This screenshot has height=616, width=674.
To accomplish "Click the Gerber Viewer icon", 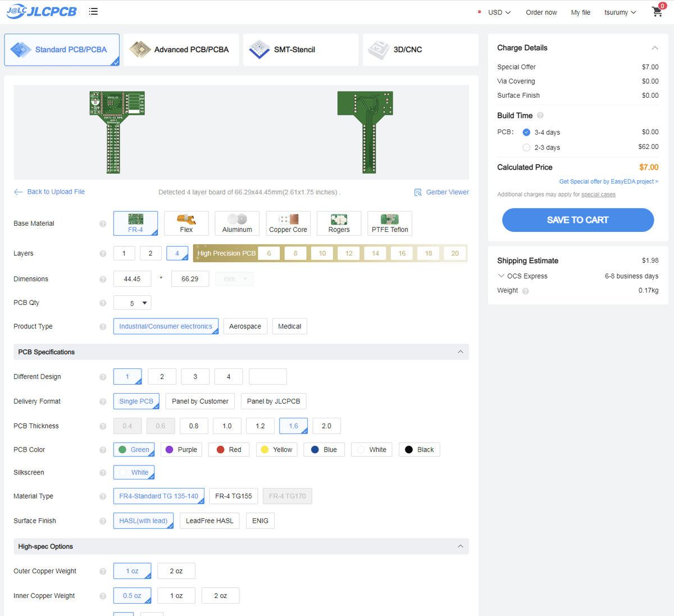I will (418, 192).
